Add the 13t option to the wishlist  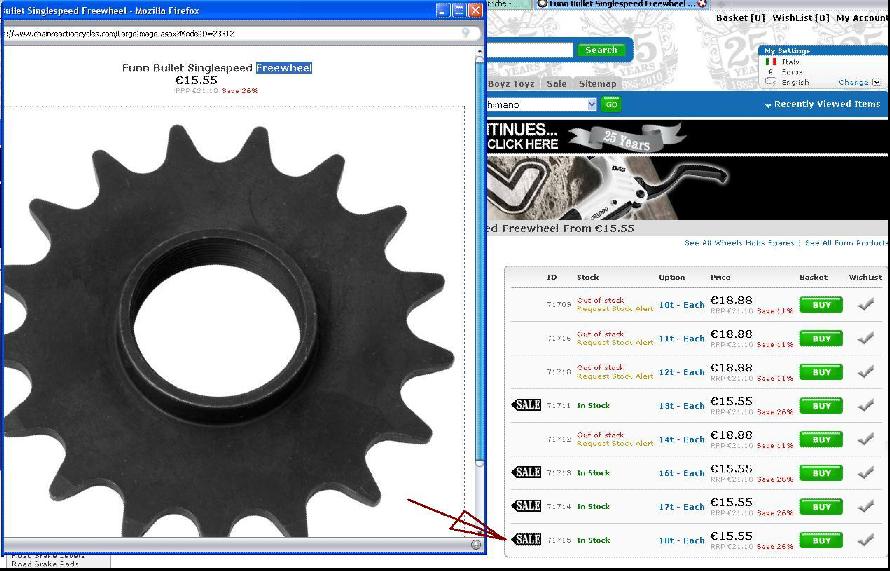[865, 406]
